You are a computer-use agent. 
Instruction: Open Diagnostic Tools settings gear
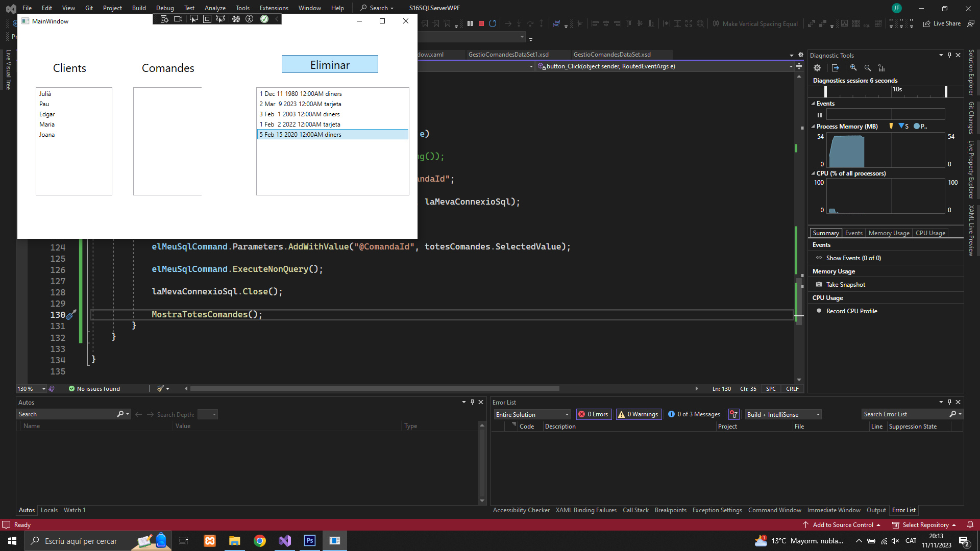[x=817, y=68]
